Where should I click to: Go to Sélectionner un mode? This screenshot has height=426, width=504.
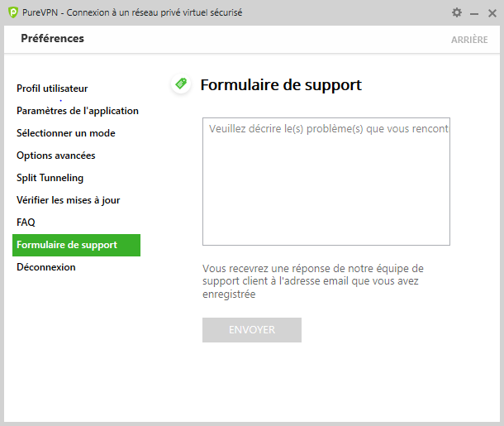[66, 133]
